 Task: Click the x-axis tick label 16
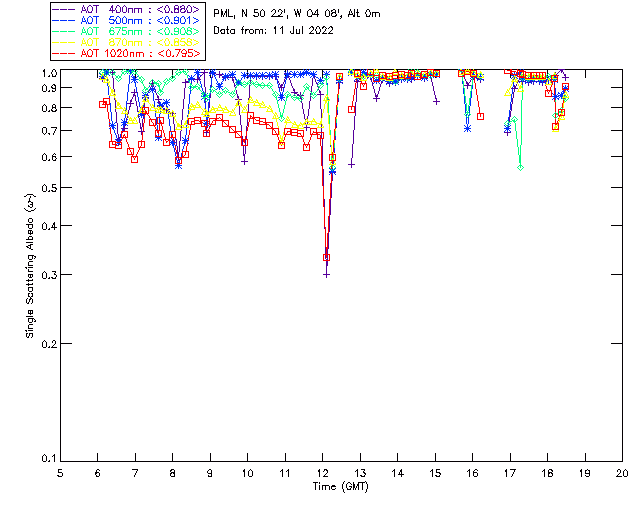[472, 474]
